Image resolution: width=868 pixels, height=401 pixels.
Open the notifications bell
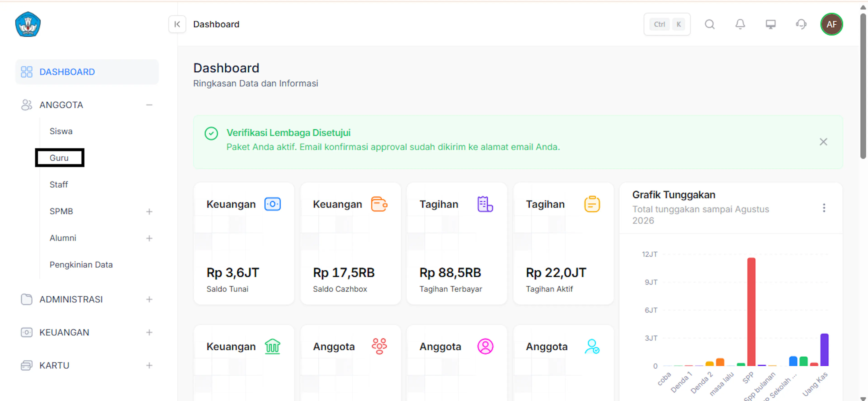click(x=740, y=24)
